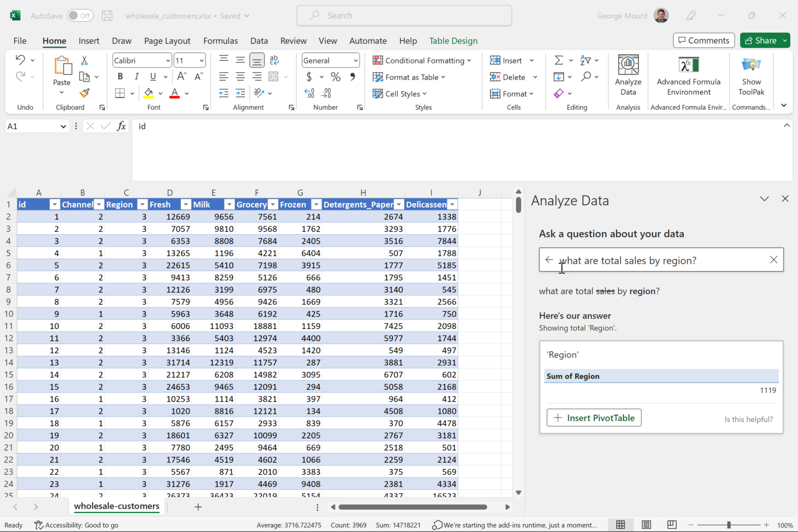Open the Region column filter dropdown
Viewport: 798px width, 532px height.
(142, 205)
